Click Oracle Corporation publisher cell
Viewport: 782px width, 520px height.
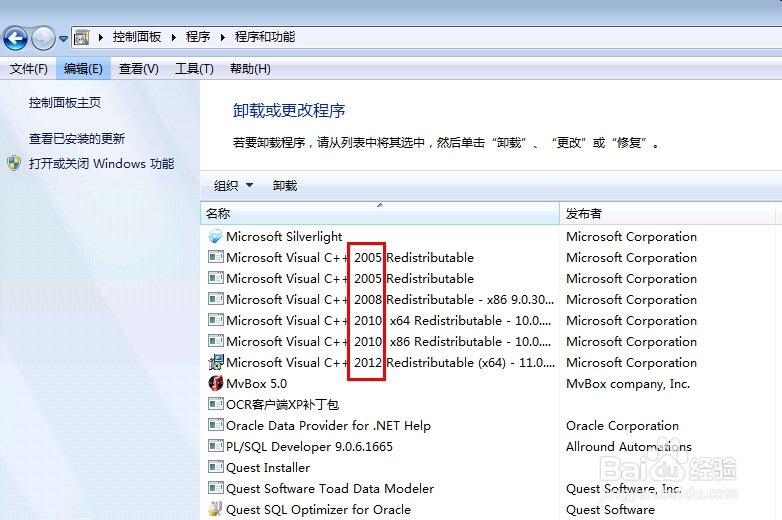(622, 425)
